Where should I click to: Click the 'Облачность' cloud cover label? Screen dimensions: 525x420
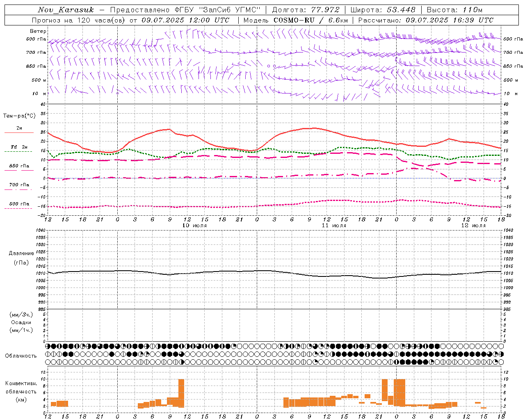[x=21, y=356]
